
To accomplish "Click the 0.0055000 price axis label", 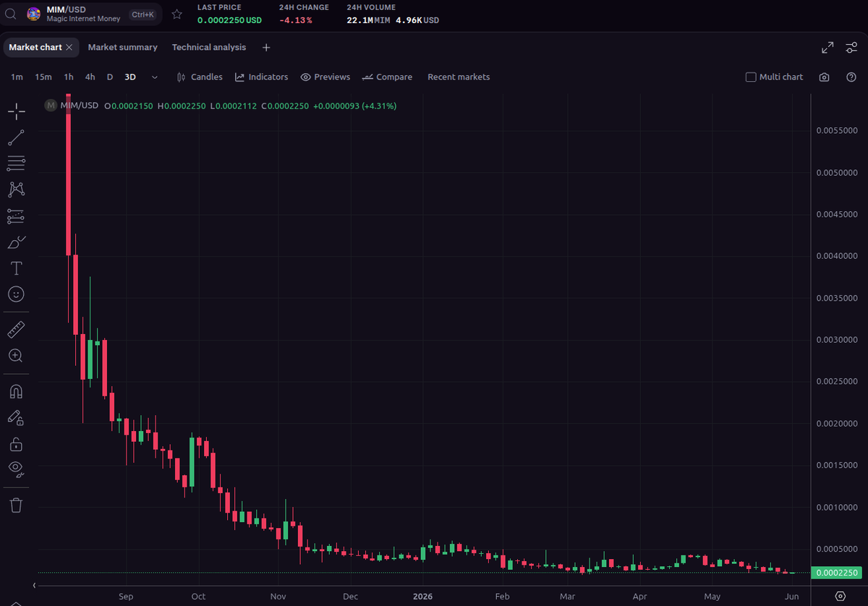I will 837,131.
